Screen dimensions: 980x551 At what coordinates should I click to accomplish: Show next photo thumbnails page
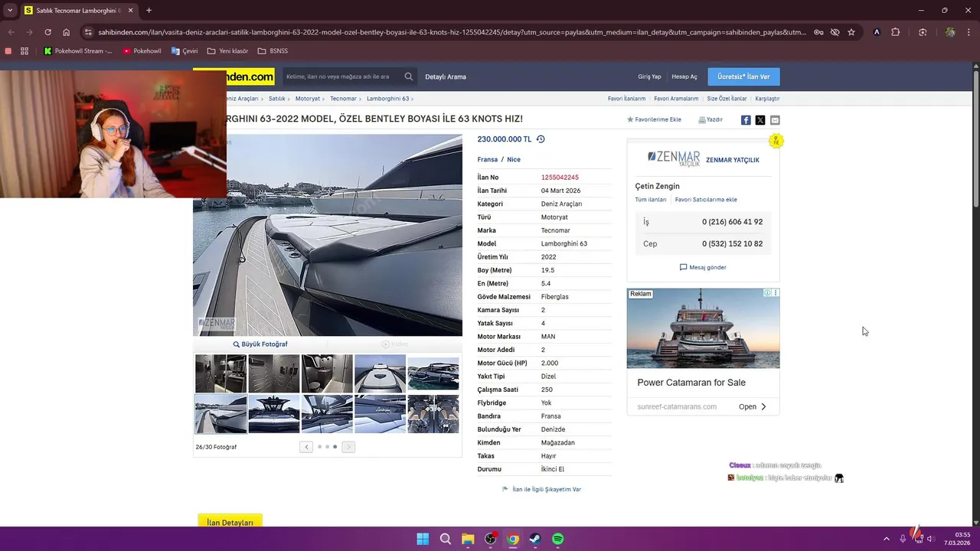[348, 447]
